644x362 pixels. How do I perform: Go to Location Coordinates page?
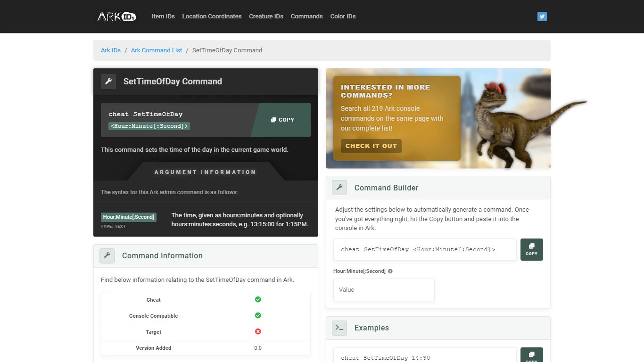(212, 16)
